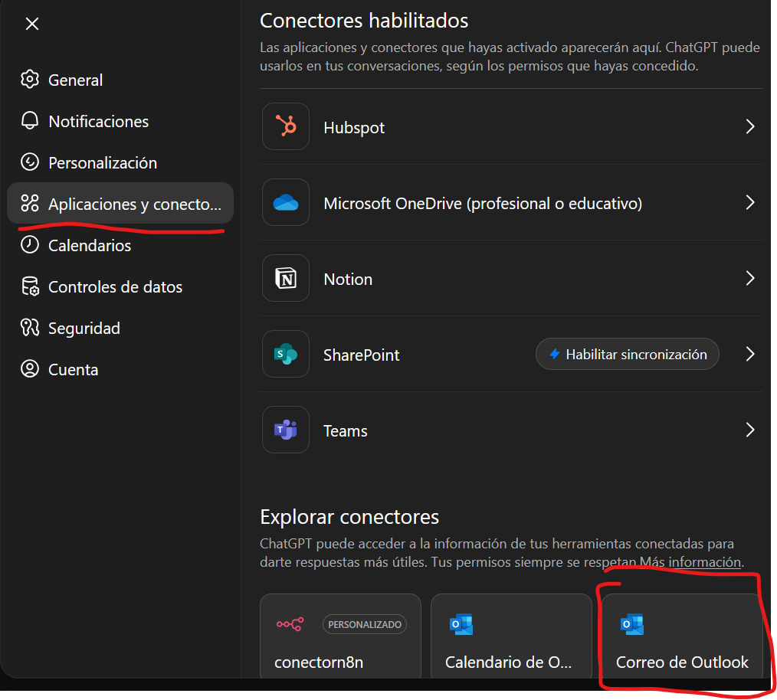Select Controles de datos in sidebar
This screenshot has width=777, height=700.
(115, 286)
